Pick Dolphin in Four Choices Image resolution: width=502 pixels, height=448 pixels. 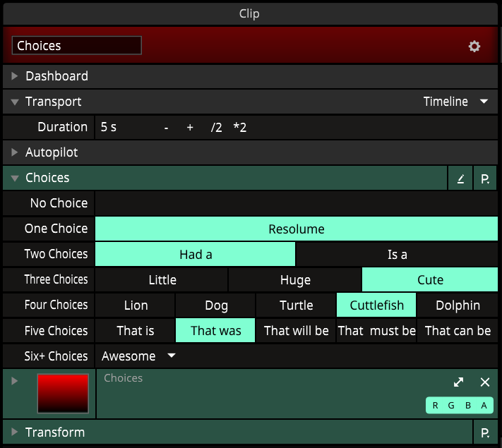(458, 305)
